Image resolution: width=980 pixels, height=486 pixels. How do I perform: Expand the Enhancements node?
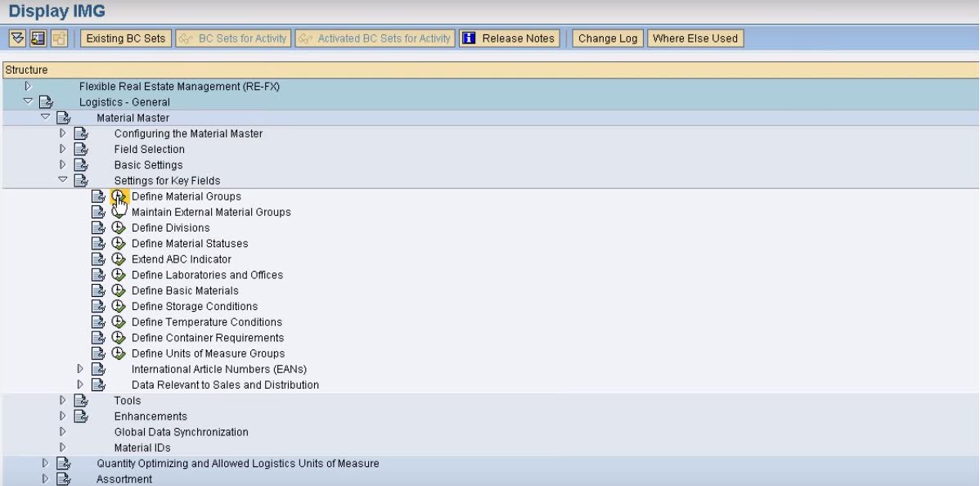tap(61, 416)
